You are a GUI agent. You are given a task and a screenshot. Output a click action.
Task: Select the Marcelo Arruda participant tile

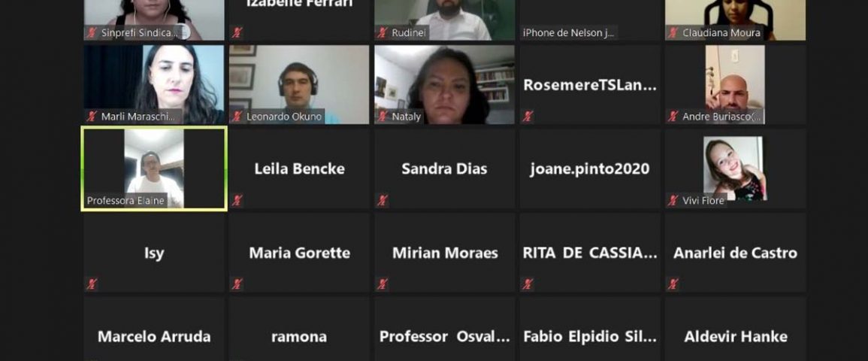click(x=154, y=329)
